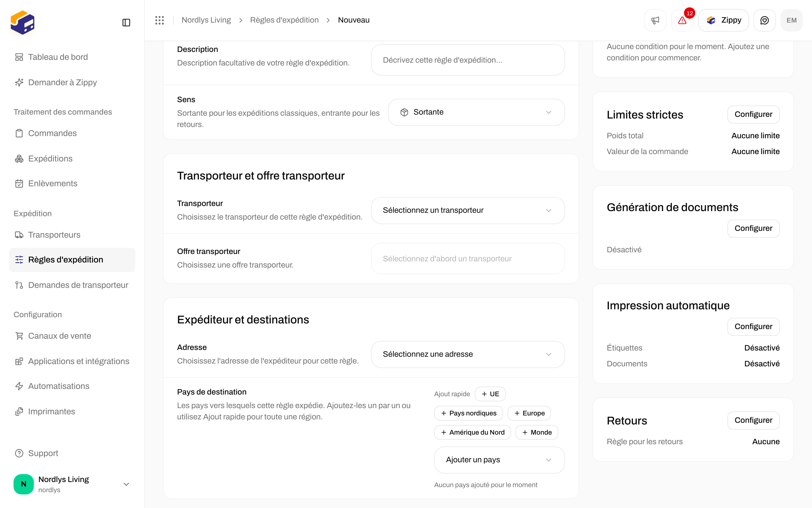Configure Génération de documents
This screenshot has width=812, height=508.
(x=753, y=229)
